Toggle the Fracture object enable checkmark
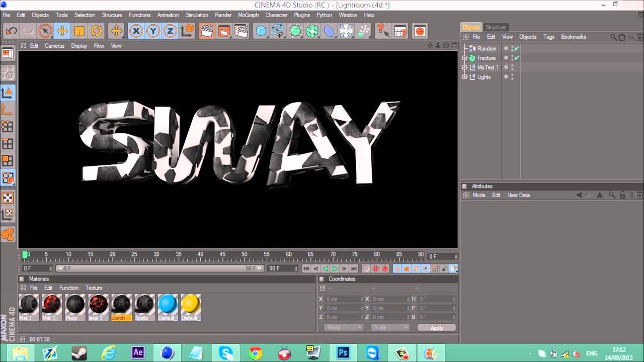644x362 pixels. click(x=517, y=58)
